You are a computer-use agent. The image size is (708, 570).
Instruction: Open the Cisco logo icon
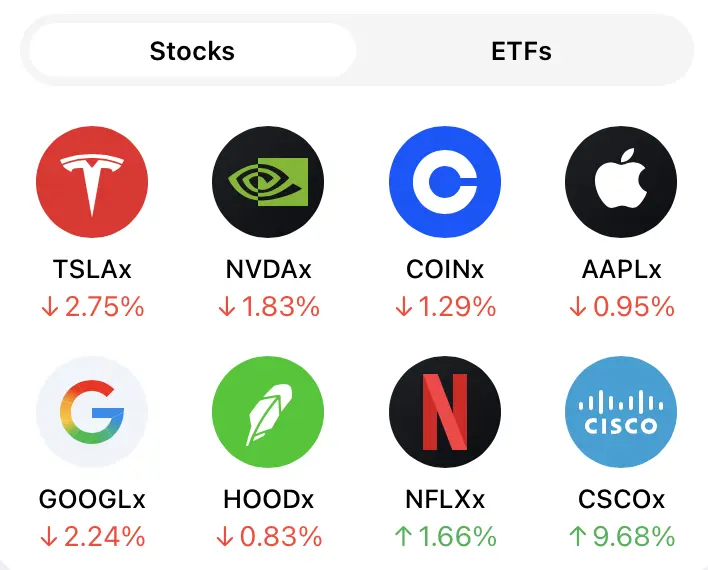tap(620, 411)
